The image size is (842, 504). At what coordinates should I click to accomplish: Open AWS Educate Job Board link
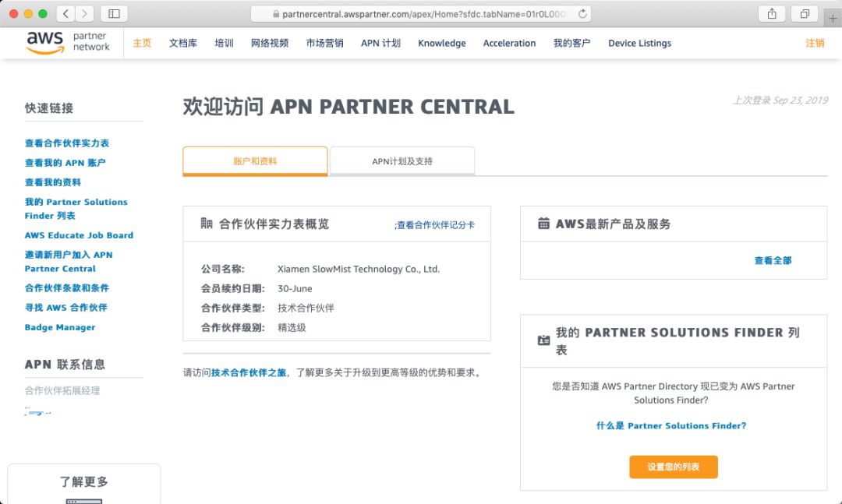point(79,235)
